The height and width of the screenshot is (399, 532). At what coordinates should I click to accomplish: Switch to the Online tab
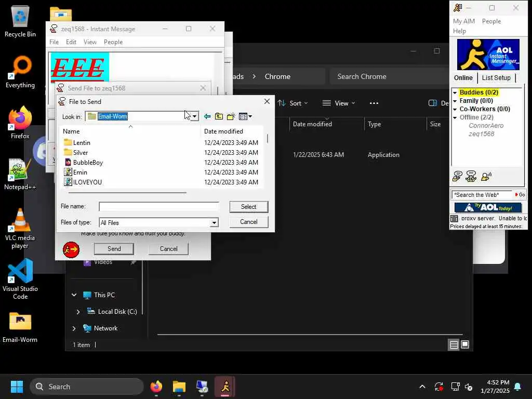tap(463, 78)
